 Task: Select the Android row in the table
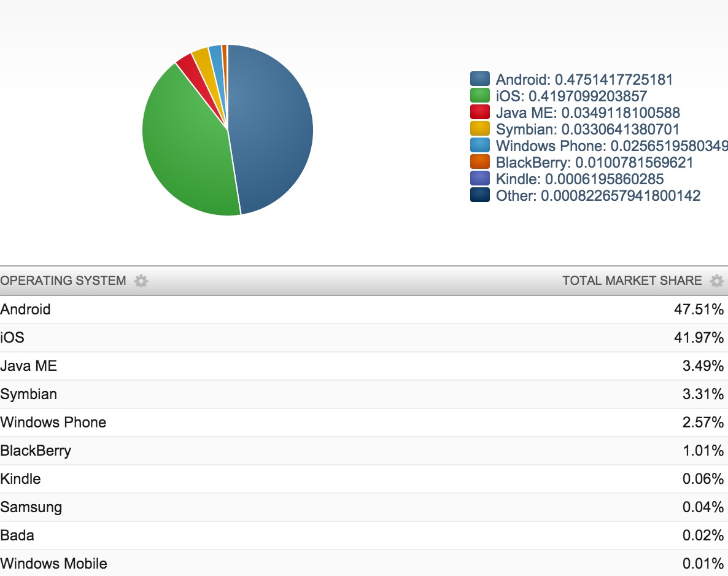point(364,309)
